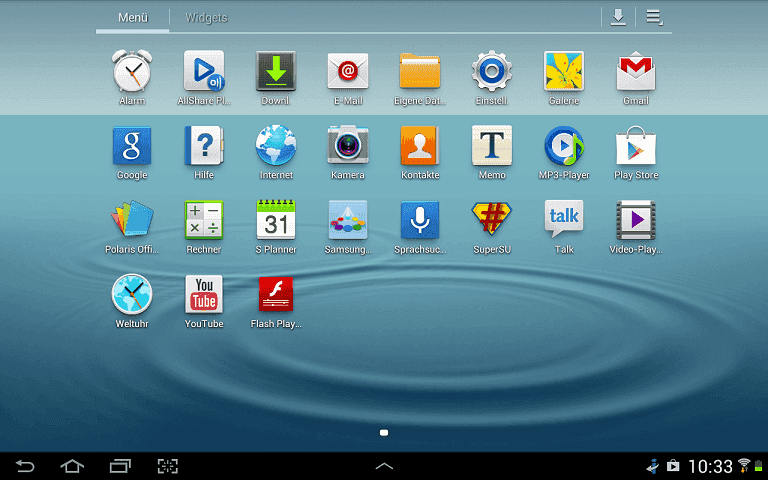Launch the MP3-Player app
The height and width of the screenshot is (480, 768).
(x=564, y=146)
